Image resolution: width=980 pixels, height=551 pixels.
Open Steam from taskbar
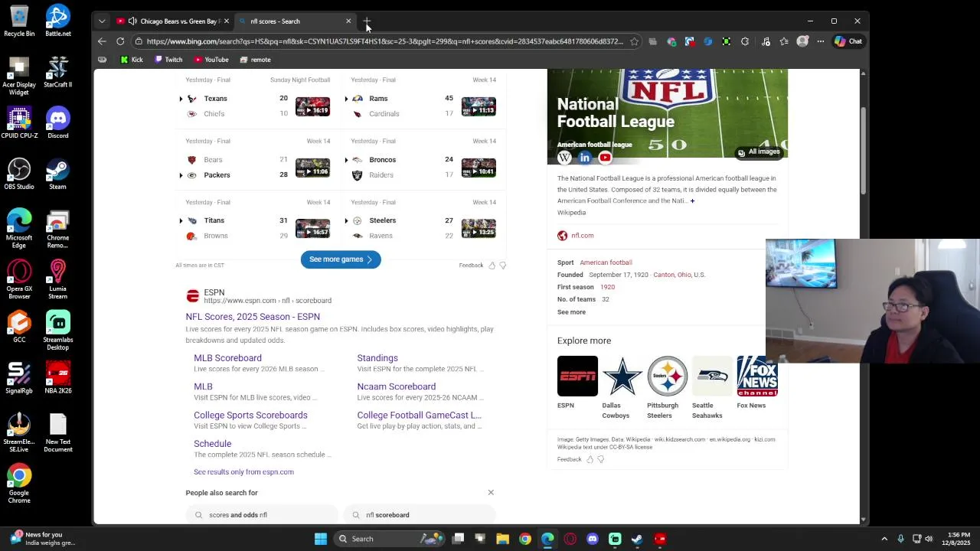click(x=636, y=539)
